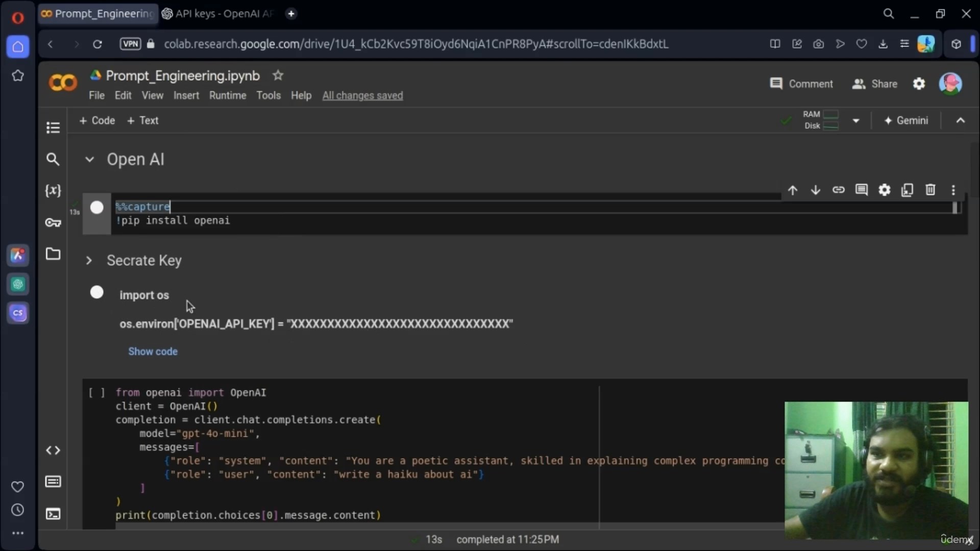
Task: Open browser easy setup sliders icon
Action: 904,44
